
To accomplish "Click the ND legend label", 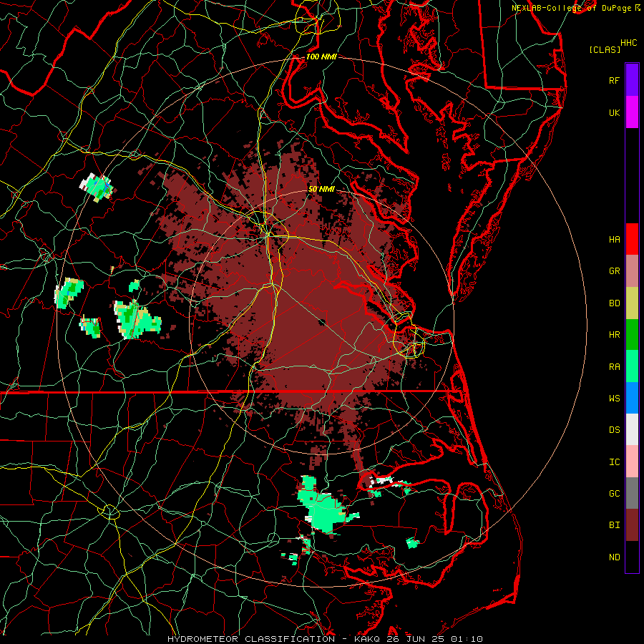I will click(615, 557).
